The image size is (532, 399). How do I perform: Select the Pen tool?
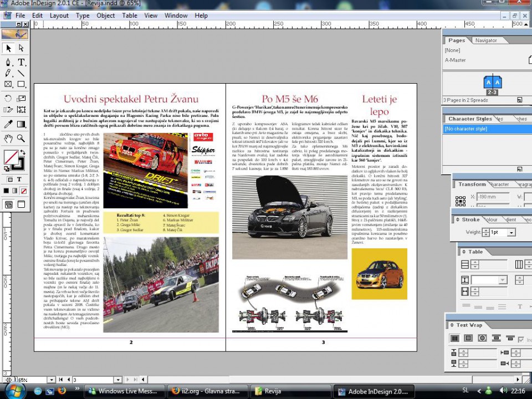8,62
